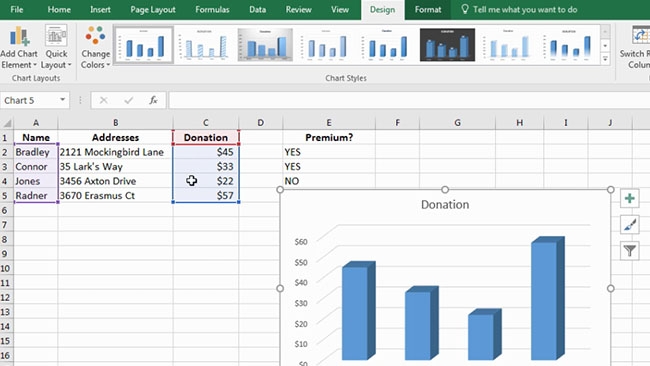Image resolution: width=650 pixels, height=366 pixels.
Task: Select column C header
Action: click(206, 123)
